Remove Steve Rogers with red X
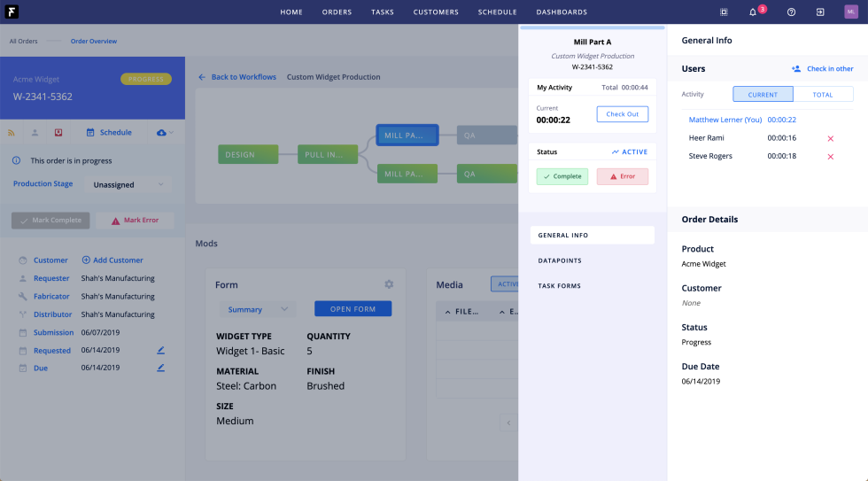Viewport: 868px width, 481px height. click(830, 157)
